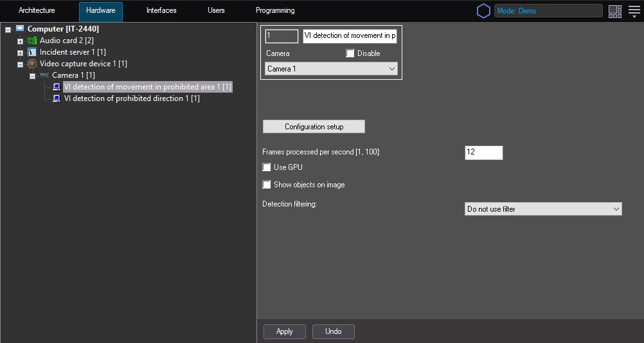Open the hamburger menu in top-right corner
Image resolution: width=644 pixels, height=343 pixels.
click(634, 11)
